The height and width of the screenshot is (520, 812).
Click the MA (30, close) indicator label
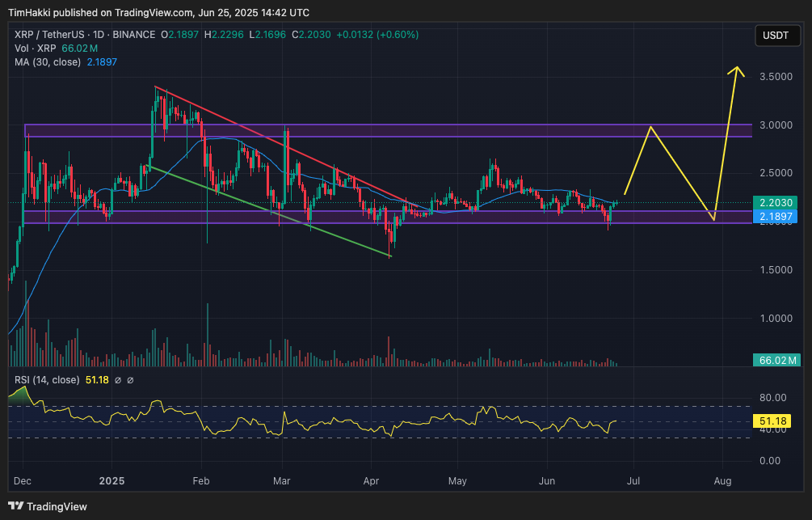[x=48, y=62]
